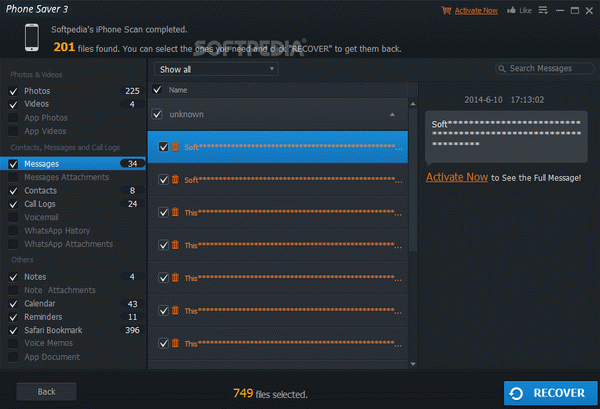Click the message list scroll down arrow
The image size is (600, 409).
413,364
